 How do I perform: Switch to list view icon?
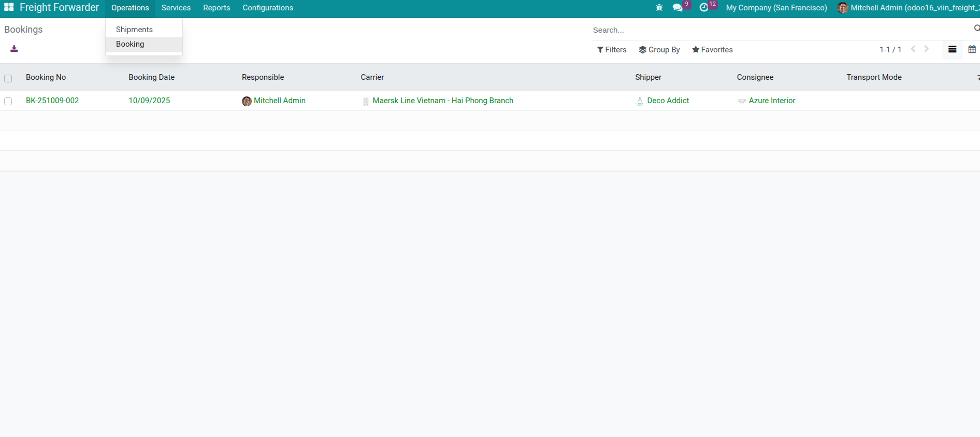pyautogui.click(x=952, y=50)
